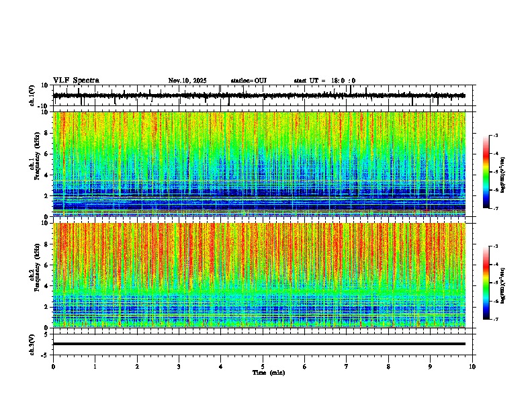The width and height of the screenshot is (532, 411).
Task: Click the ch.3 flat black voltage line
Action: pos(259,344)
